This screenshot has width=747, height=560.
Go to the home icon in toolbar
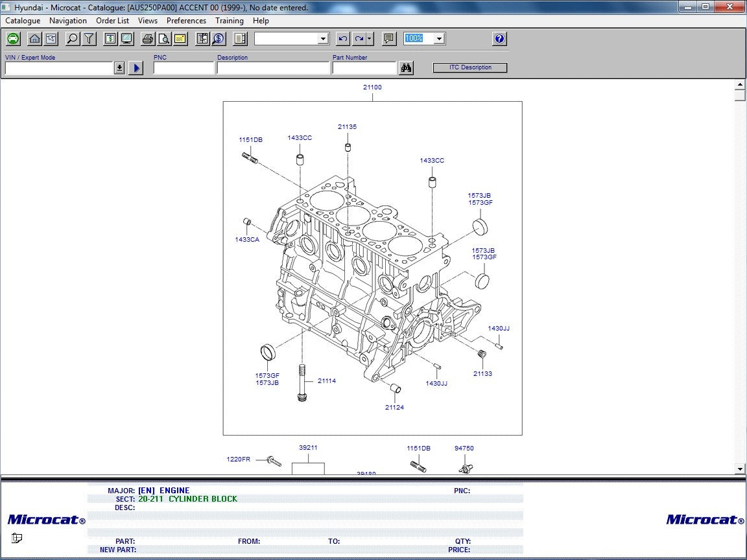pyautogui.click(x=34, y=39)
